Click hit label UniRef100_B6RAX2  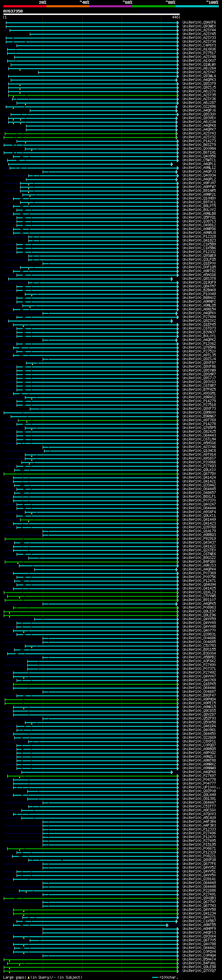199,298
